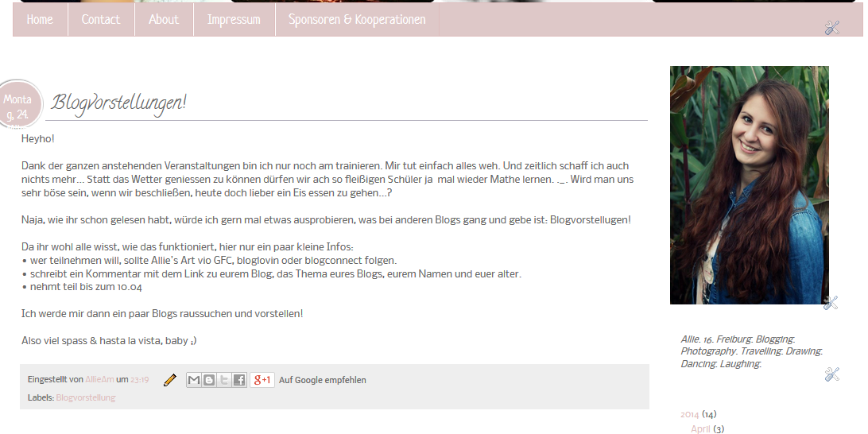Open the Blogvorstellungen! post title
The height and width of the screenshot is (434, 868).
pyautogui.click(x=118, y=103)
